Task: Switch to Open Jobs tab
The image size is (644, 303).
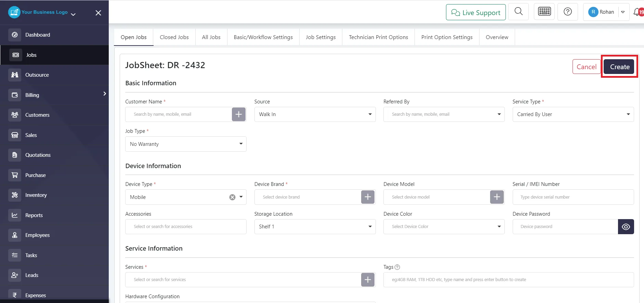Action: (134, 37)
